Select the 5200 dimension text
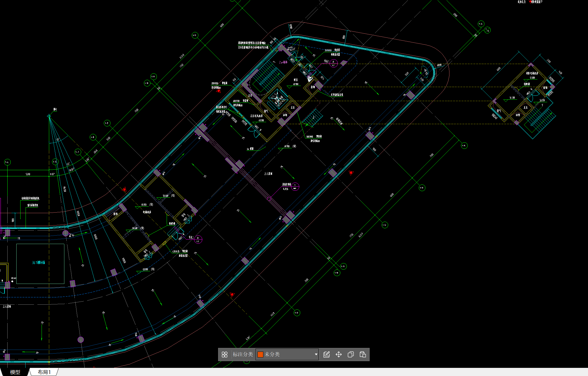Image resolution: width=588 pixels, height=376 pixels. click(x=28, y=174)
